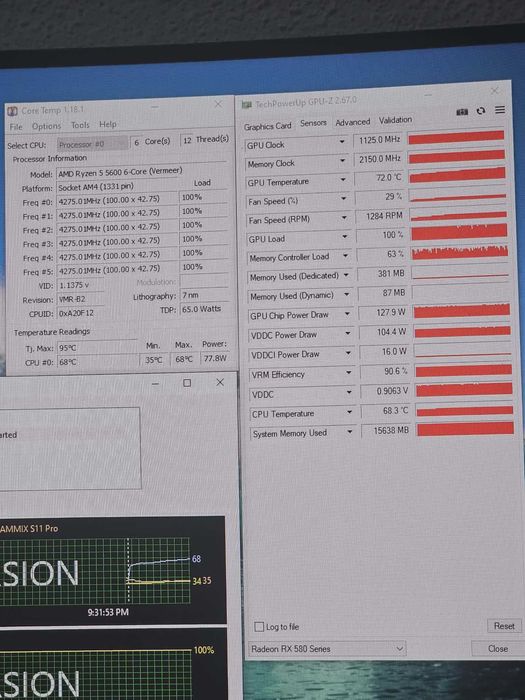
Task: Click the 72.0 °C GPU Temperature value
Action: click(379, 178)
